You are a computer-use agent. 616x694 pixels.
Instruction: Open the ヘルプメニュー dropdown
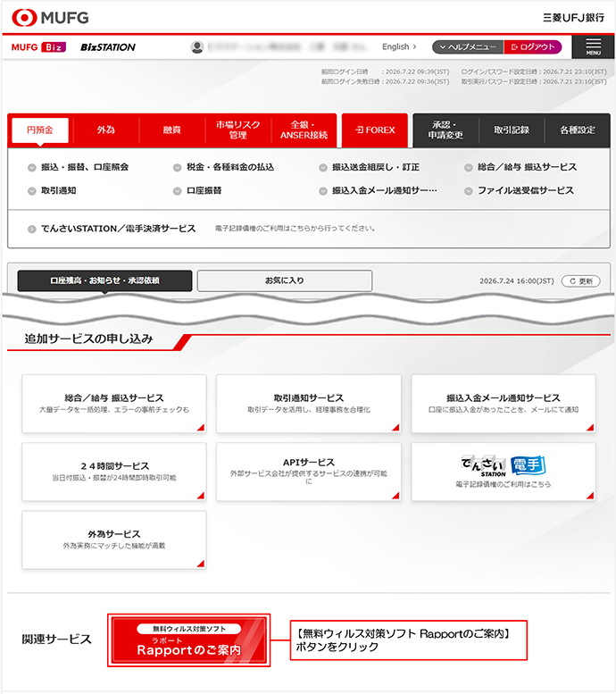(x=468, y=47)
